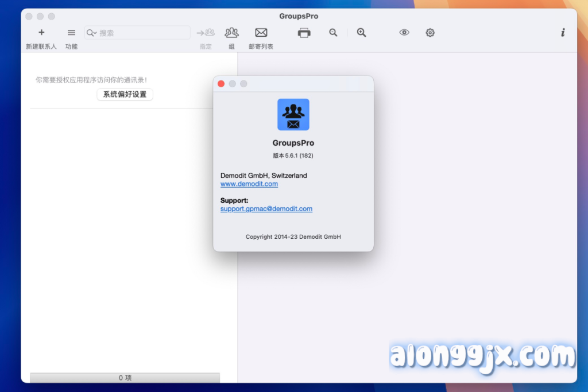Click the '0 项' status bar

coord(125,378)
